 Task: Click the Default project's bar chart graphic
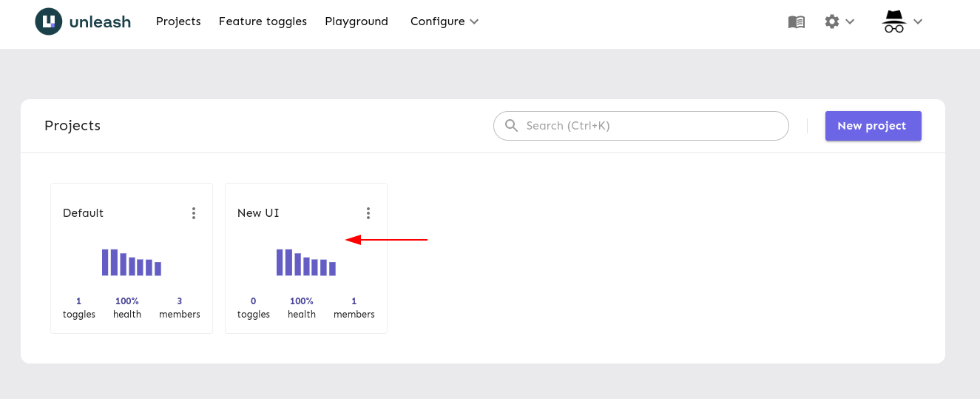pyautogui.click(x=132, y=263)
